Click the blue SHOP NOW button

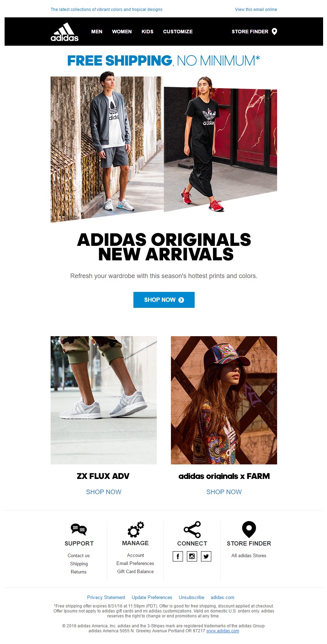point(164,300)
